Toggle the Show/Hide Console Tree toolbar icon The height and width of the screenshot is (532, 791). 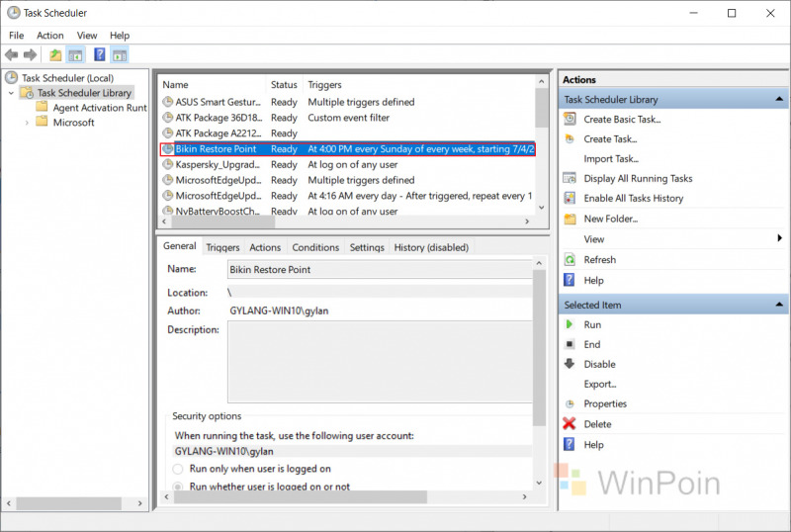point(76,55)
